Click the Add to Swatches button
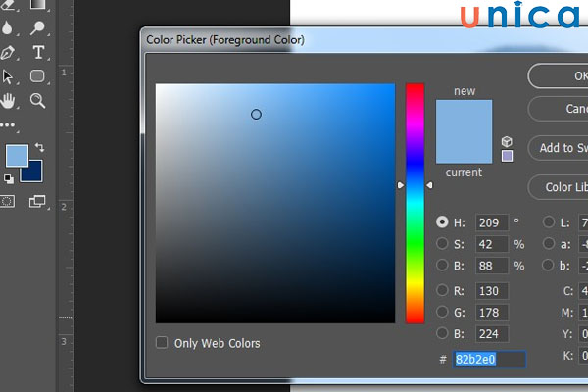The image size is (588, 392). [x=558, y=148]
